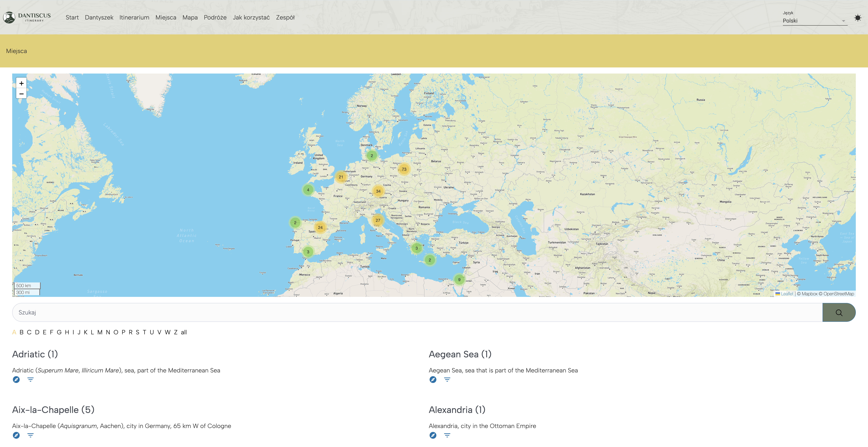This screenshot has height=447, width=868.
Task: Show all places with the 'all' filter
Action: click(x=184, y=332)
